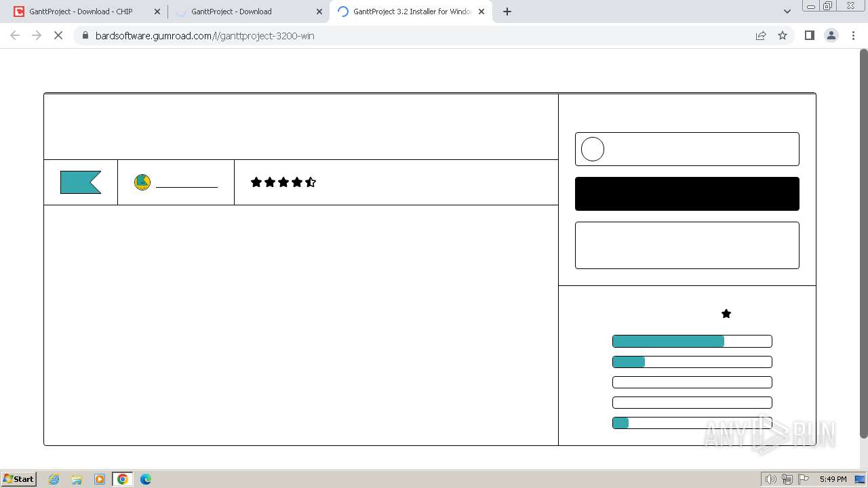The width and height of the screenshot is (868, 488).
Task: Open volume control in system tray
Action: (x=771, y=479)
